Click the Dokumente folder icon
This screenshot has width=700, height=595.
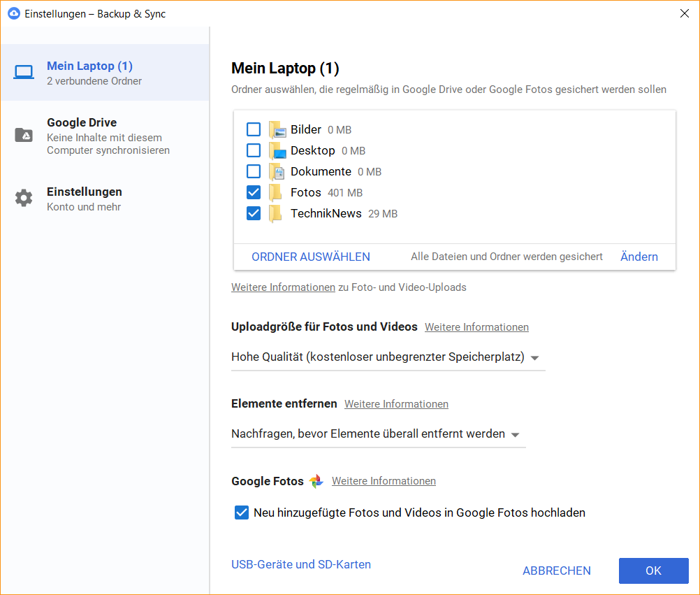[277, 171]
